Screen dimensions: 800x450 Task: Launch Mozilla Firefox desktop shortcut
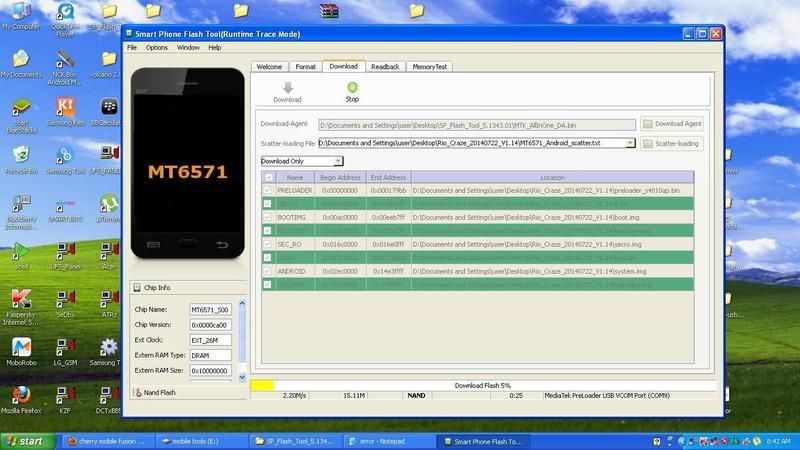21,395
